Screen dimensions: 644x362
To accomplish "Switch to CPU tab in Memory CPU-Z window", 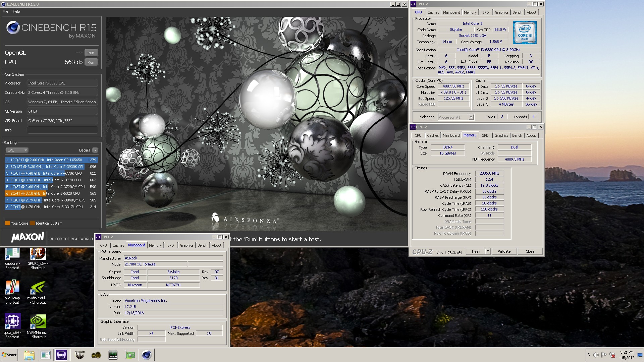I will pyautogui.click(x=418, y=135).
